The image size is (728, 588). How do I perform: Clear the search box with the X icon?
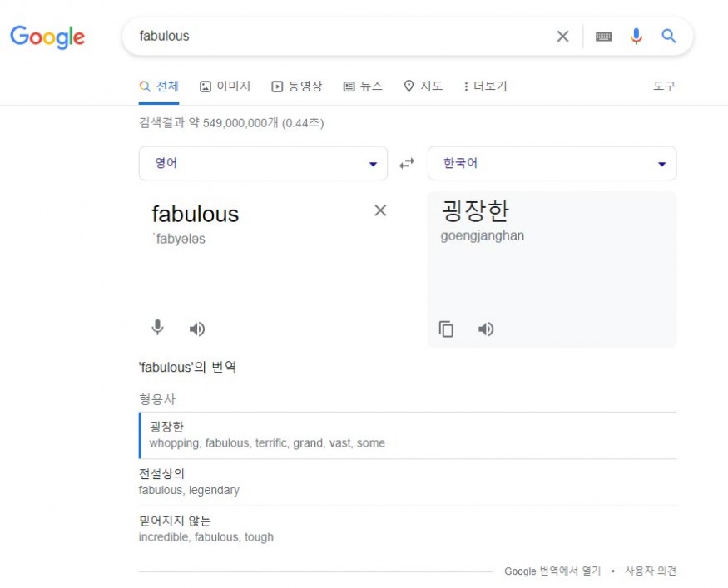point(563,37)
